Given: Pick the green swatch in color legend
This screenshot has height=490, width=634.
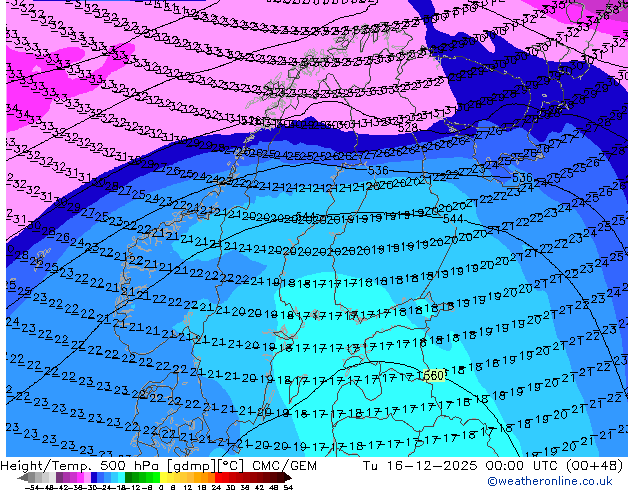Looking at the screenshot, I should tap(135, 478).
